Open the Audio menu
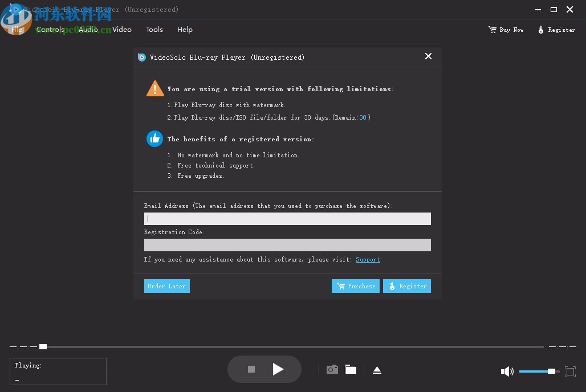The width and height of the screenshot is (586, 392). point(88,29)
